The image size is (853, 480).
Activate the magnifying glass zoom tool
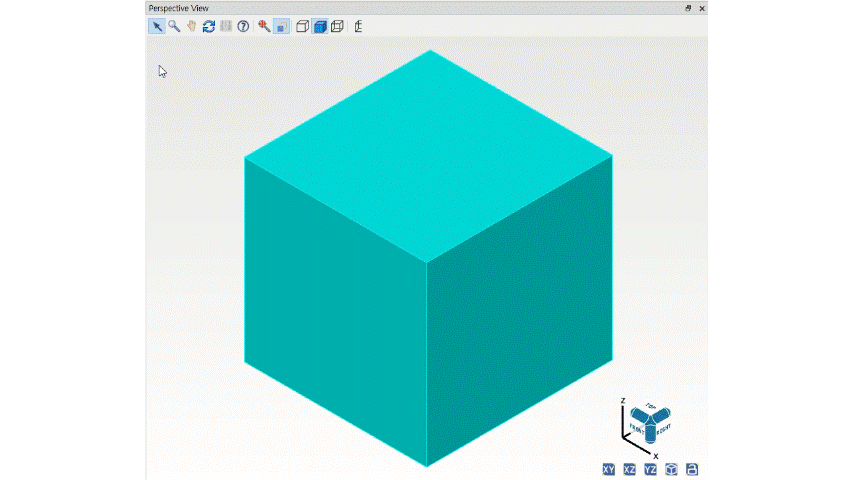(x=174, y=26)
